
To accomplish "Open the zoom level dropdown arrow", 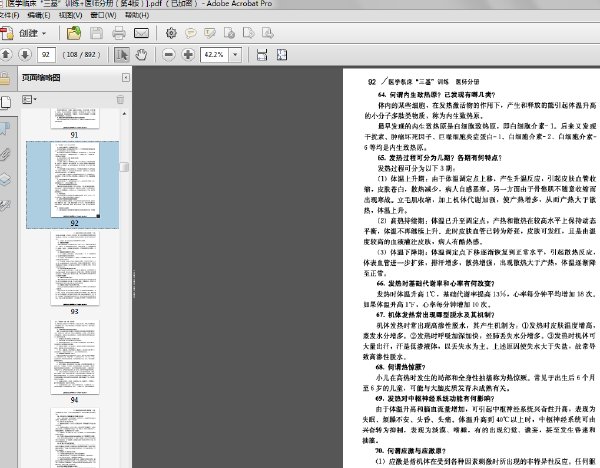I will 235,55.
